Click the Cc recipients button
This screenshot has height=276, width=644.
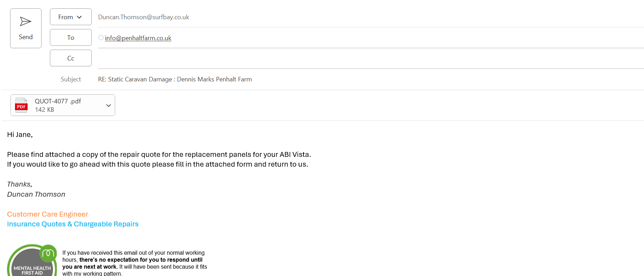[70, 58]
